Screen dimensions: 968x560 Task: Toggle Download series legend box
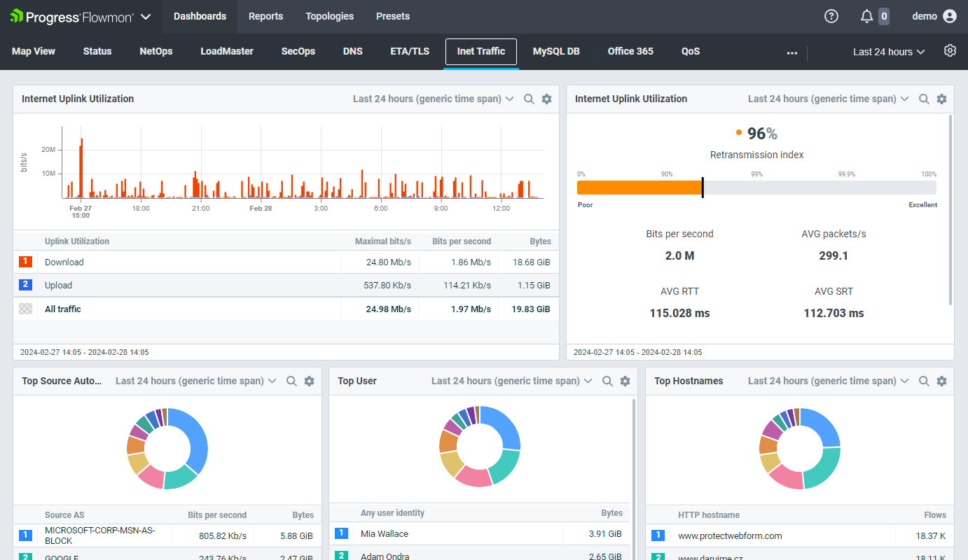25,262
